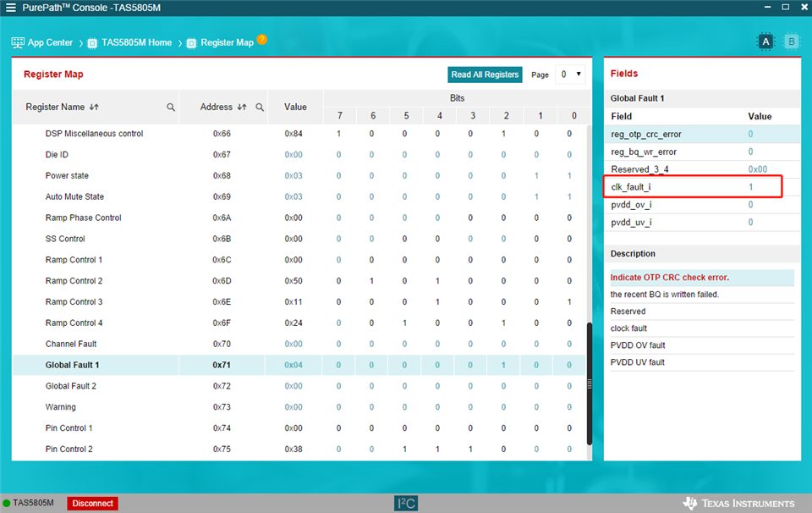The height and width of the screenshot is (513, 812).
Task: Select reg_otp_crc_error field
Action: coord(702,135)
